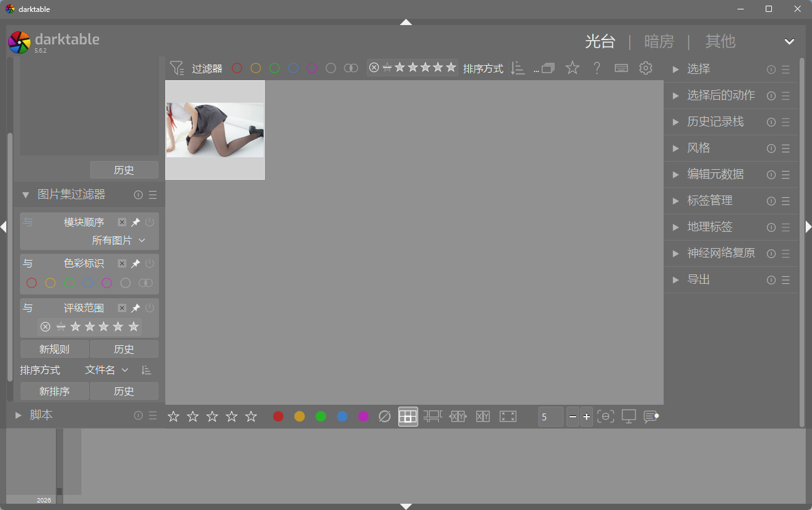This screenshot has height=510, width=812.
Task: Toggle focus peaking in the bottom toolbar
Action: pyautogui.click(x=605, y=417)
